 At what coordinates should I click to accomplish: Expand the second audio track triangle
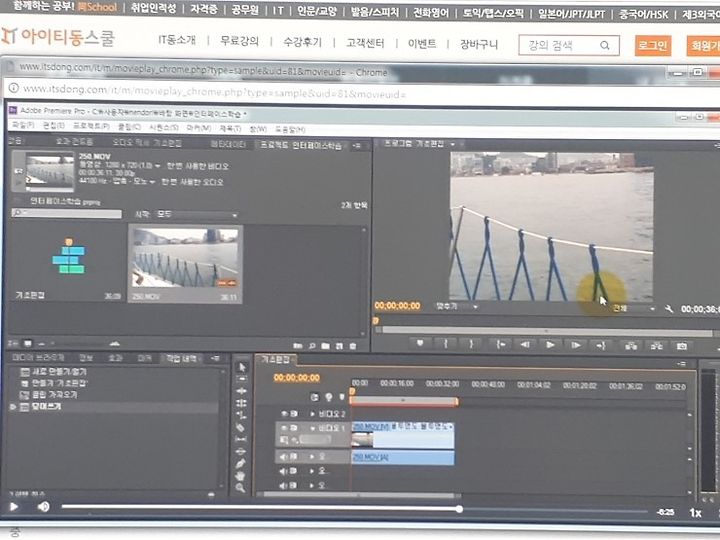point(312,471)
